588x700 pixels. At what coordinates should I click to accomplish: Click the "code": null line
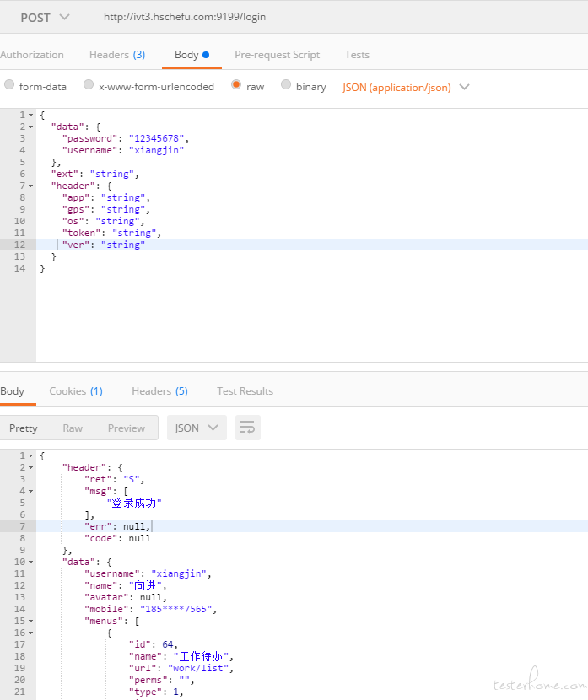(x=117, y=538)
